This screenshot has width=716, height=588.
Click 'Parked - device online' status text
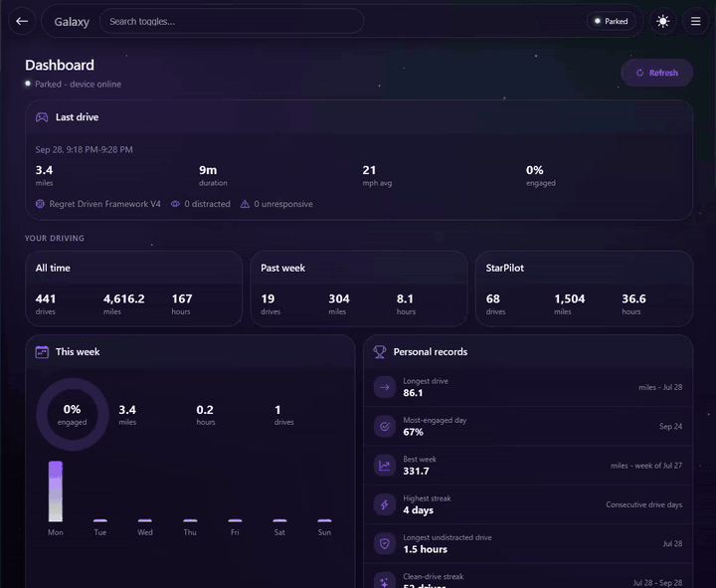79,84
